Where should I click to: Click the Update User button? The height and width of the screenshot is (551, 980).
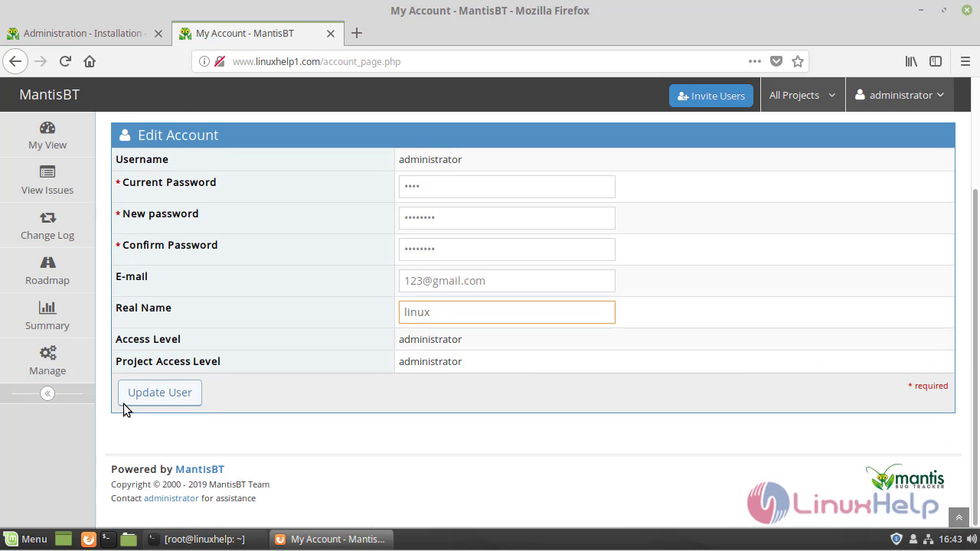160,393
